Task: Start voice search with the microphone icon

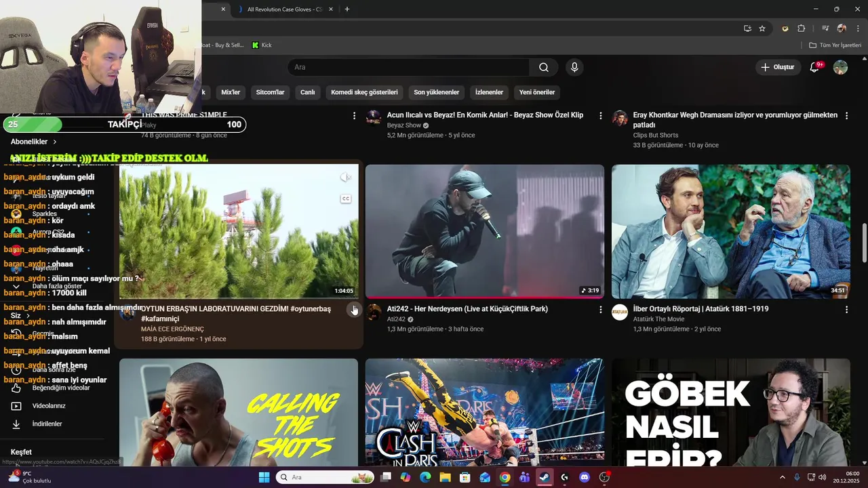Action: 574,67
